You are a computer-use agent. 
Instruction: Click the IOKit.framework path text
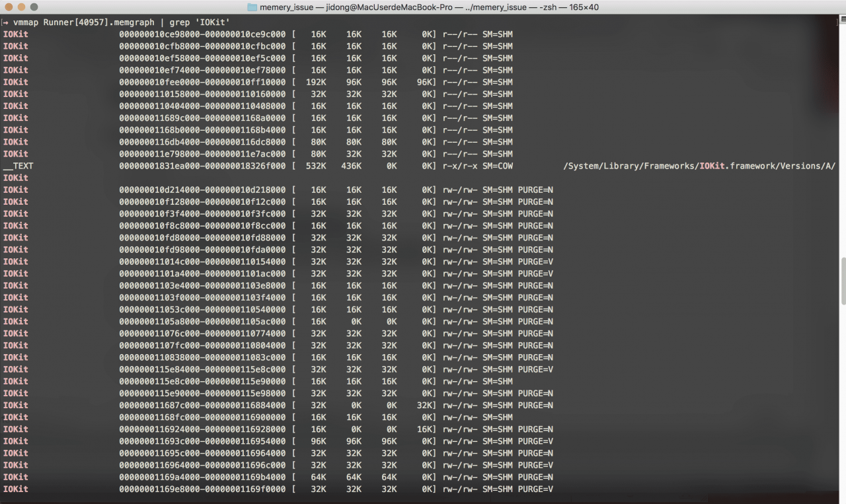pyautogui.click(x=699, y=166)
